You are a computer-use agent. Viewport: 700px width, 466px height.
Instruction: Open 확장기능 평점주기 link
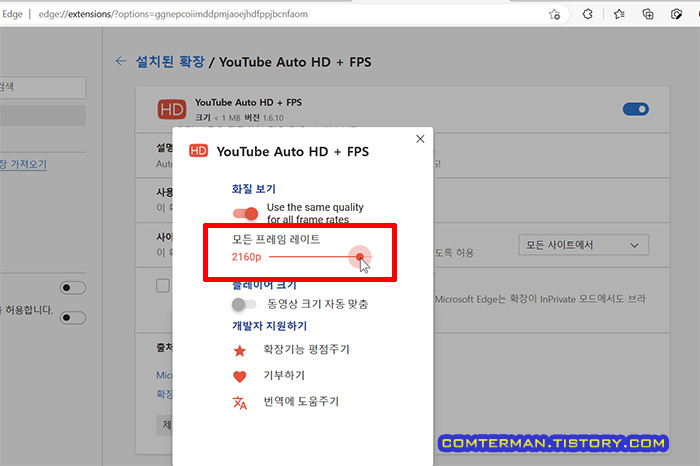pyautogui.click(x=306, y=349)
